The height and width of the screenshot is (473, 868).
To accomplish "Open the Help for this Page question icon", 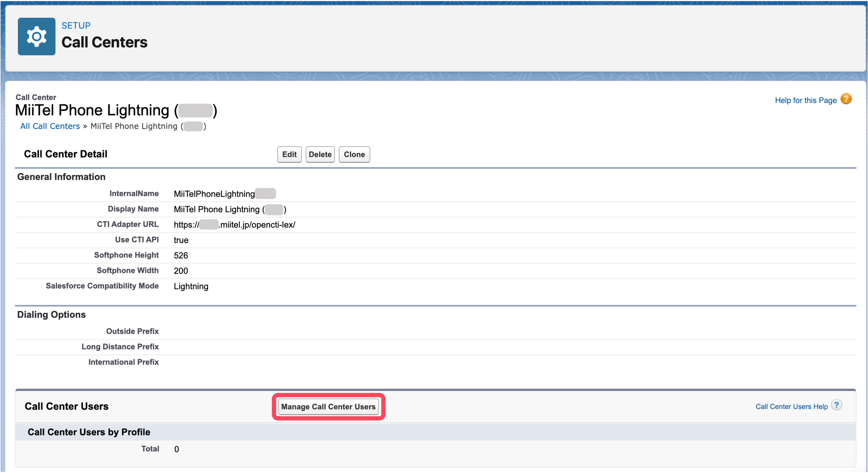I will point(846,99).
